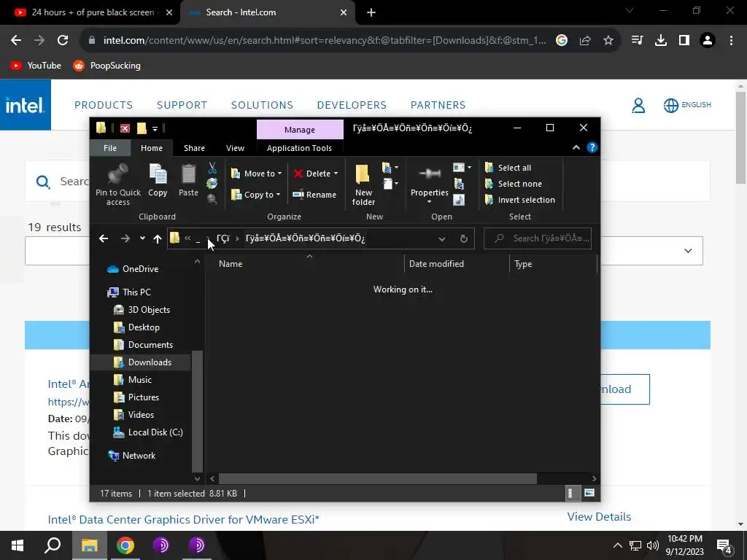Viewport: 747px width, 560px height.
Task: Open Chrome side panel icon
Action: point(684,41)
